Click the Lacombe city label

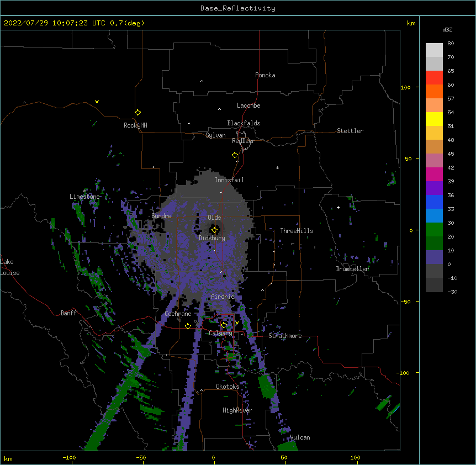pyautogui.click(x=248, y=105)
